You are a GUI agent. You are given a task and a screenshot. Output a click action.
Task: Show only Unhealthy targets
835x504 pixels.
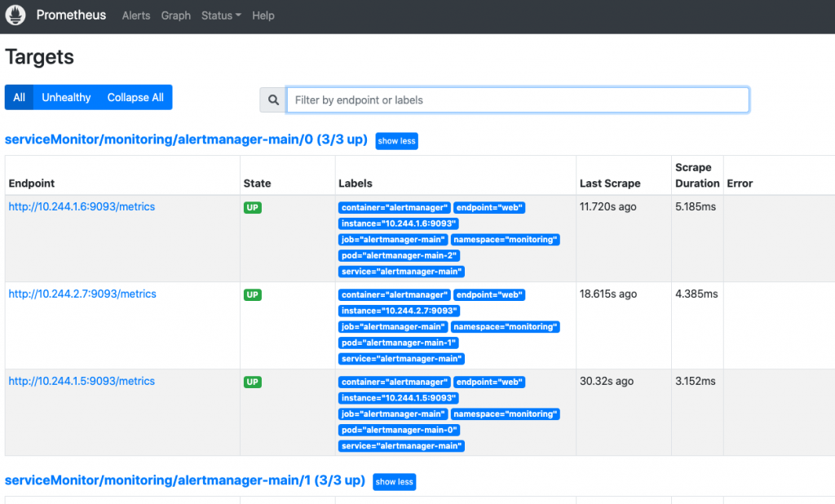66,98
